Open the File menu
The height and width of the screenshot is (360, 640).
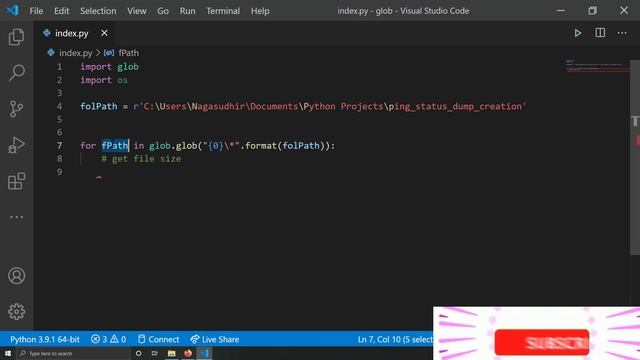point(36,11)
